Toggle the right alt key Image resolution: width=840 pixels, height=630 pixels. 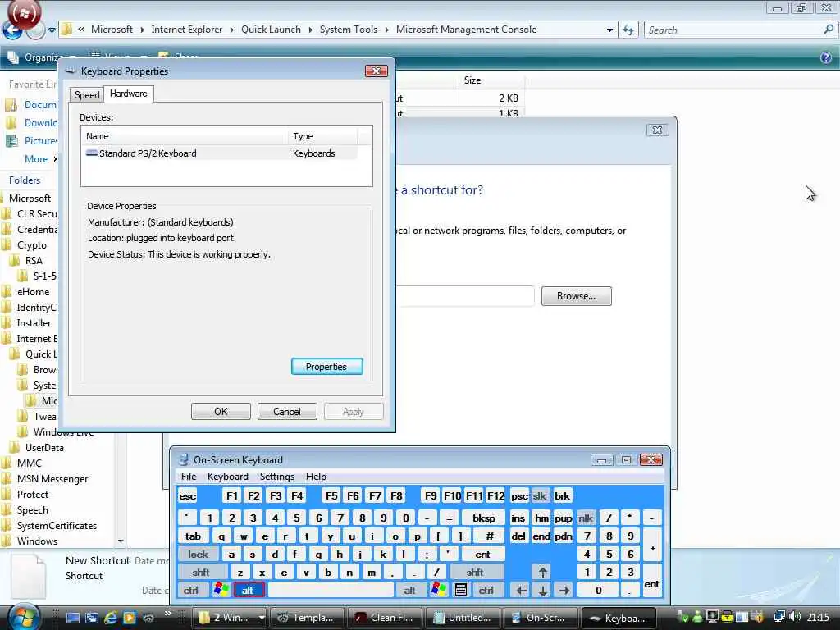pos(410,591)
